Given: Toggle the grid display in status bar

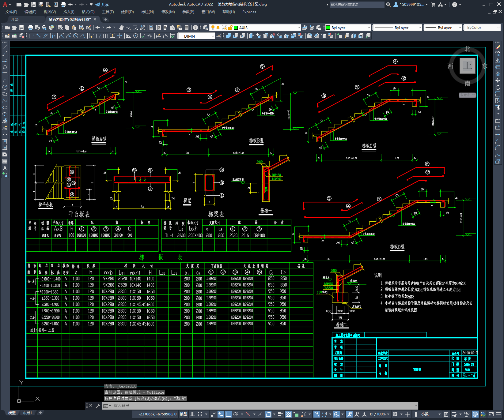Looking at the screenshot, I should (193, 414).
